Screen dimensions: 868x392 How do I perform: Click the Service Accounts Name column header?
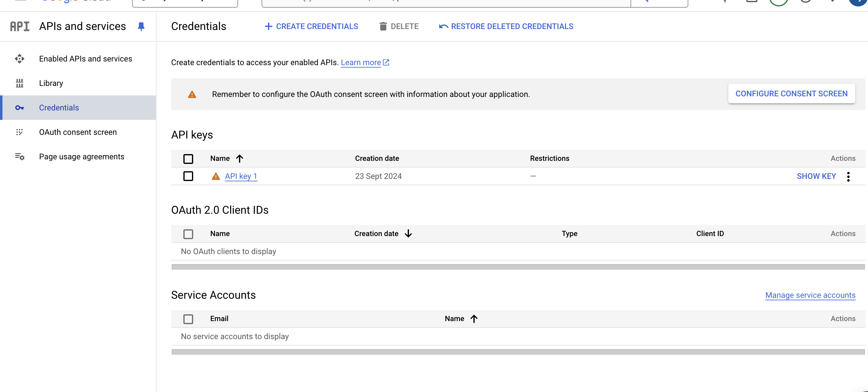coord(454,319)
